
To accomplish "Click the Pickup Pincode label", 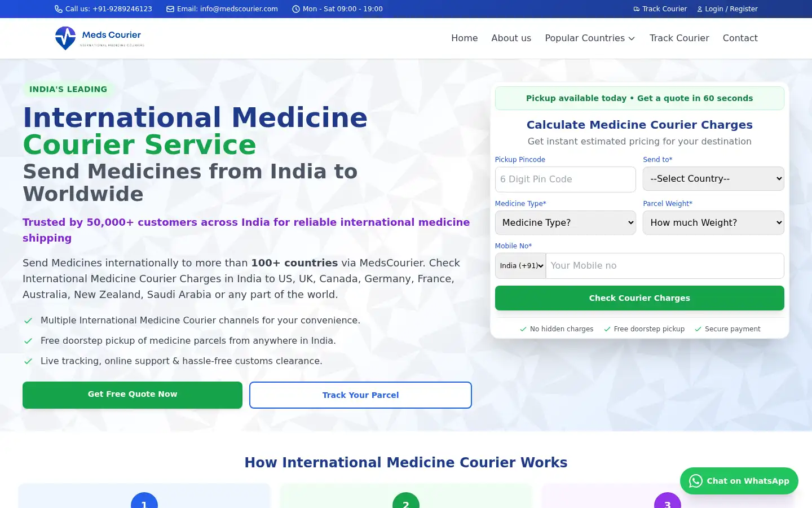I will pos(520,160).
